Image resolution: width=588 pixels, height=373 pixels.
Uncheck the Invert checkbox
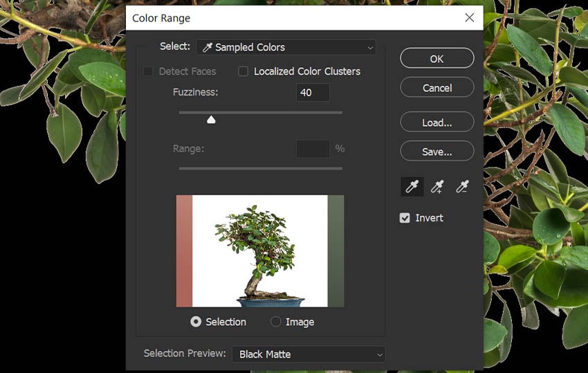(x=405, y=218)
